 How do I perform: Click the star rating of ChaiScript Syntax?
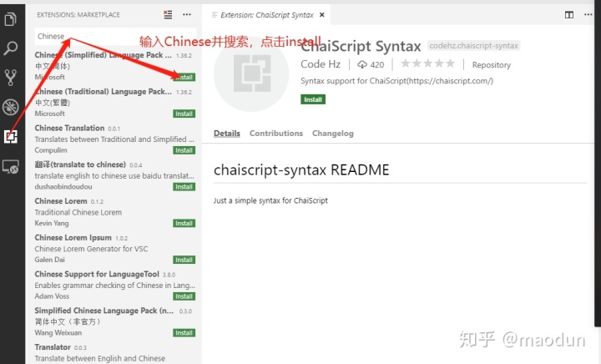click(x=427, y=63)
